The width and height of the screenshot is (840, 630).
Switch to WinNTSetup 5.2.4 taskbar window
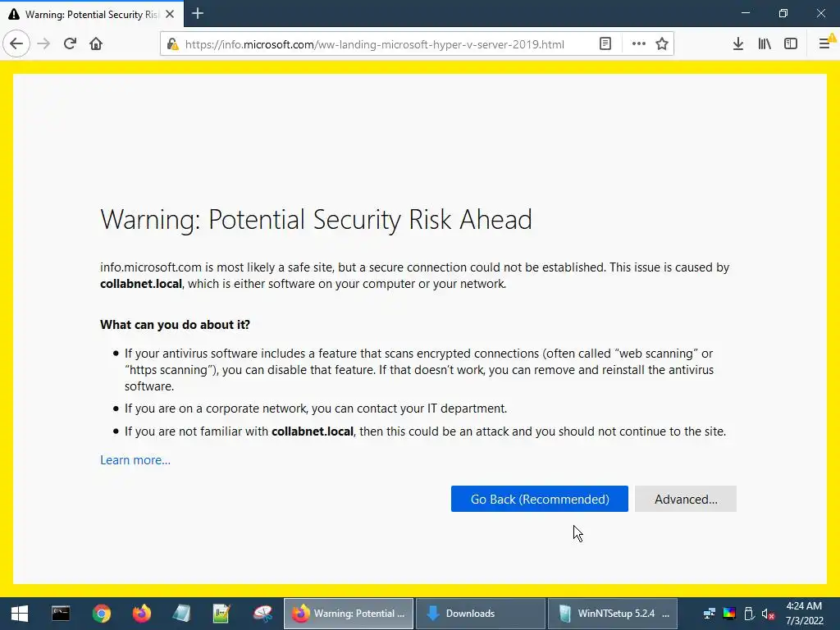612,614
